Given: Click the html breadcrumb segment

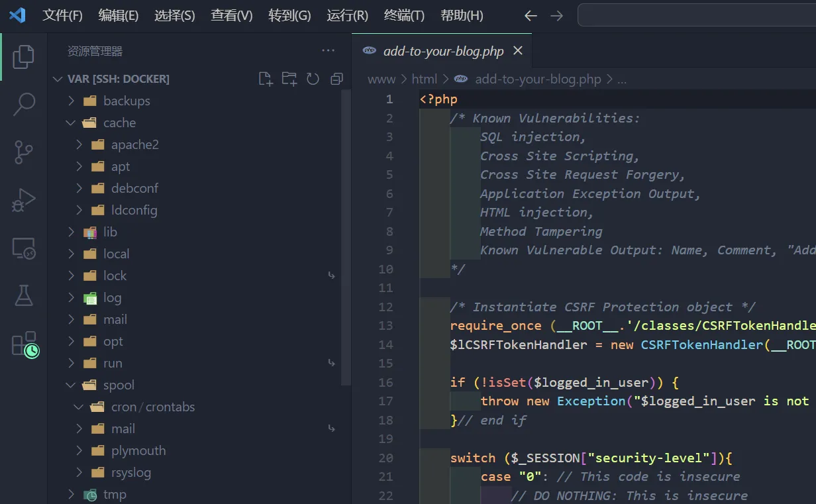Looking at the screenshot, I should point(424,79).
